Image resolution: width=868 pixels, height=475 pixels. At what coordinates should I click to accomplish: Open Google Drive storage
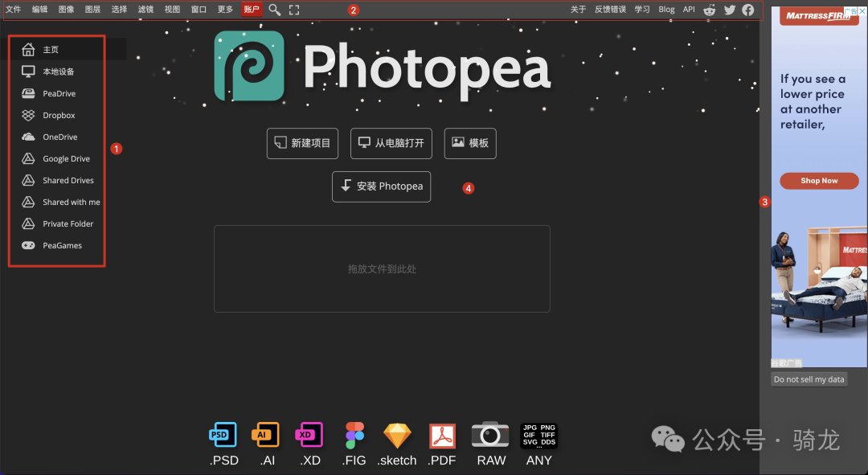click(58, 159)
